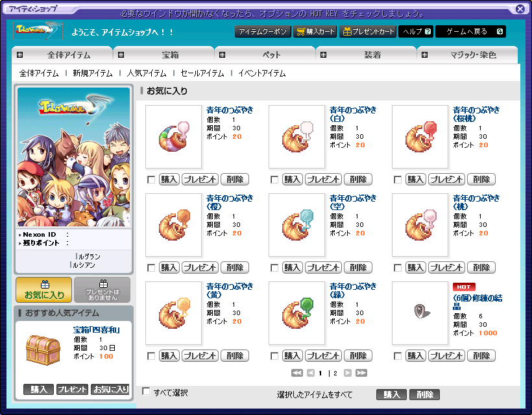532x415 pixels.
Task: Check the box for 青年のつぶやき (緑)
Action: coord(274,356)
